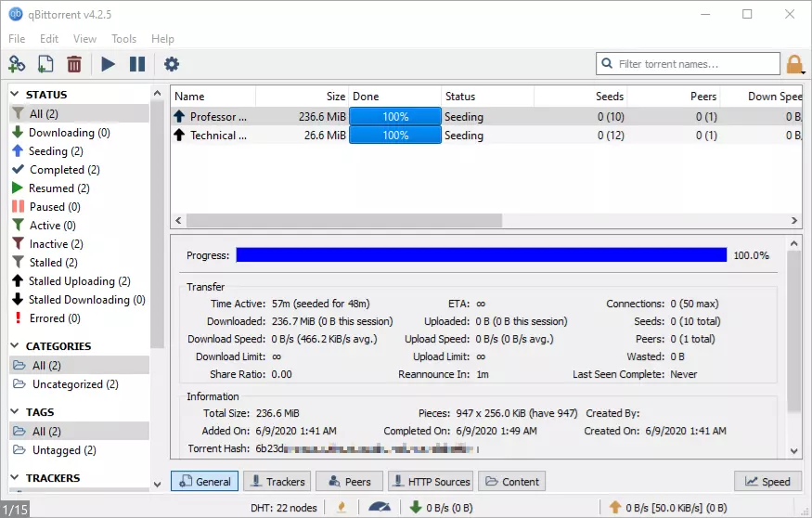The image size is (812, 518).
Task: Open the Help menu
Action: (x=162, y=39)
